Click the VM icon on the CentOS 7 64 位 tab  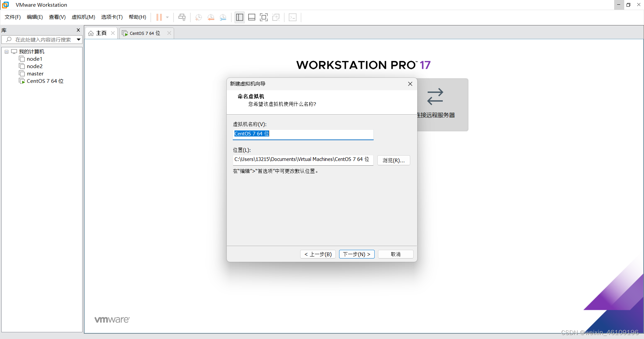click(125, 33)
